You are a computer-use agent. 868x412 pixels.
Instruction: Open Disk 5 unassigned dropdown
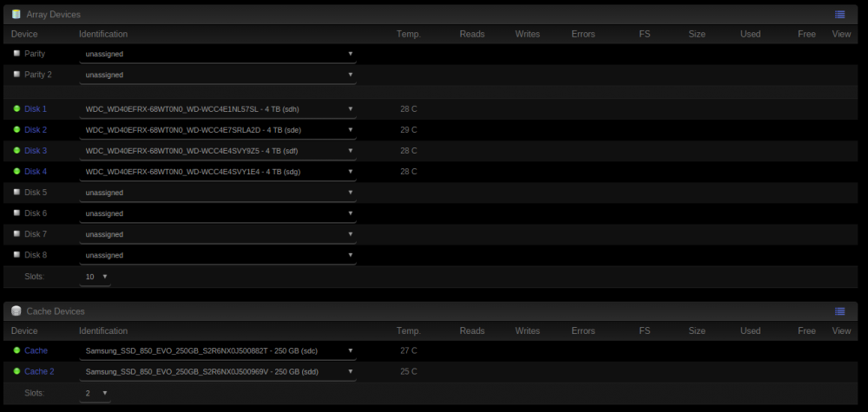click(x=218, y=193)
